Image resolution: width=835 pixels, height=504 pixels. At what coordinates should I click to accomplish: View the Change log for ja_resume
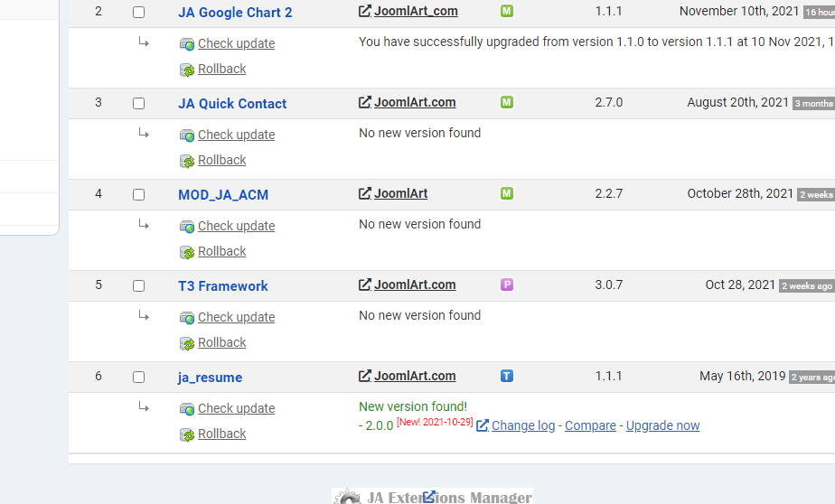pos(523,425)
